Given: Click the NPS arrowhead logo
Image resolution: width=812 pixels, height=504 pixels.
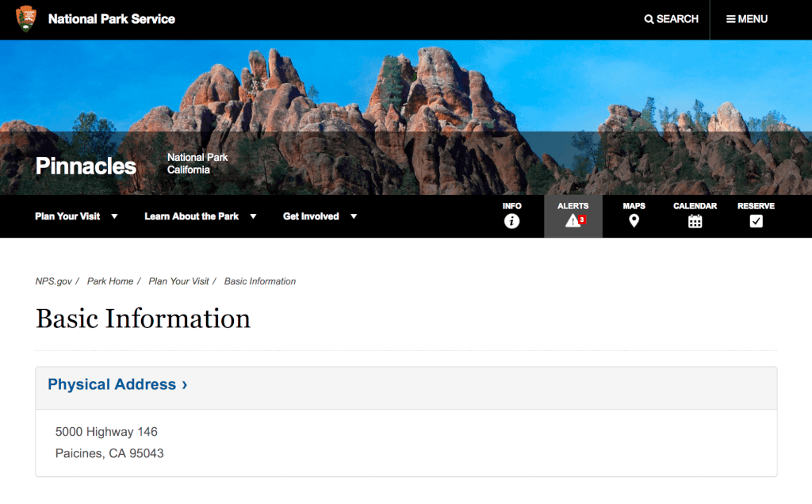Looking at the screenshot, I should 26,19.
